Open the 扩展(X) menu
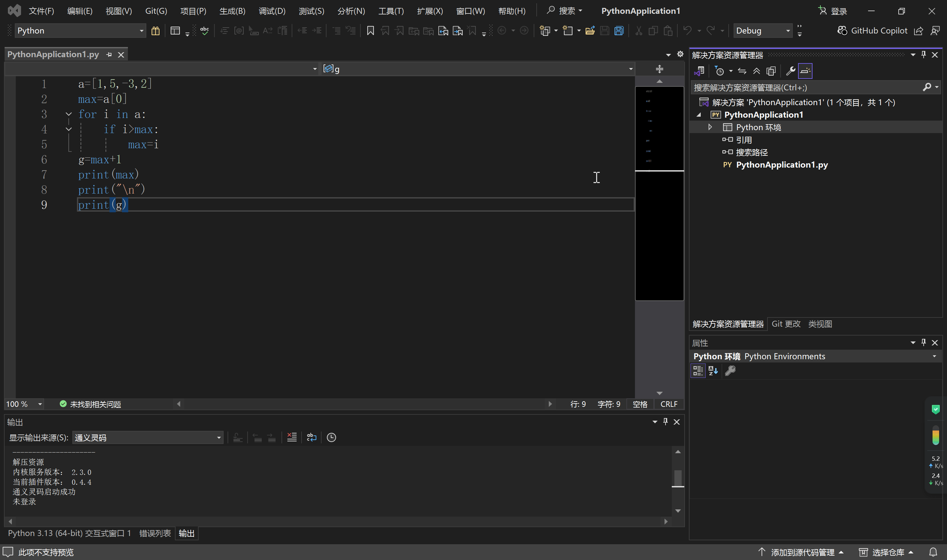The width and height of the screenshot is (947, 560). (429, 11)
